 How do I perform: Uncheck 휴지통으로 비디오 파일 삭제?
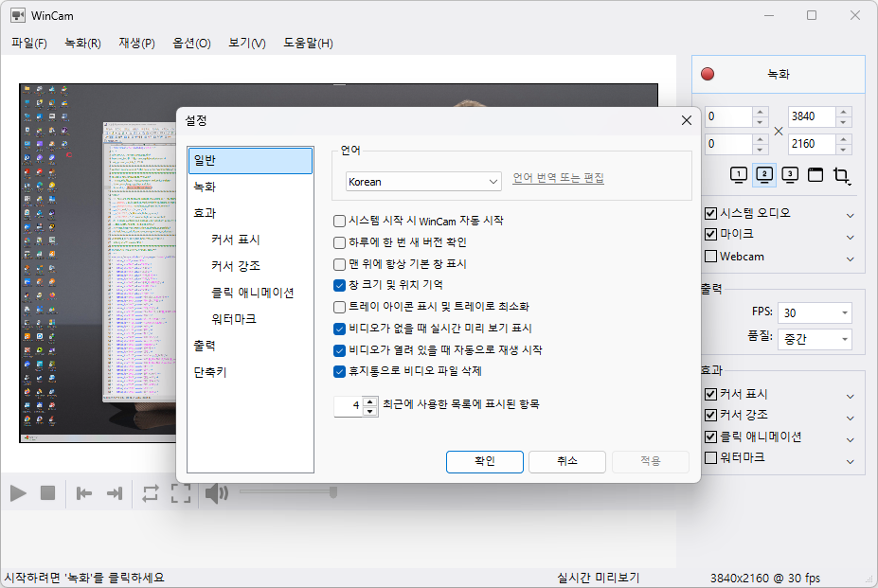tap(339, 371)
